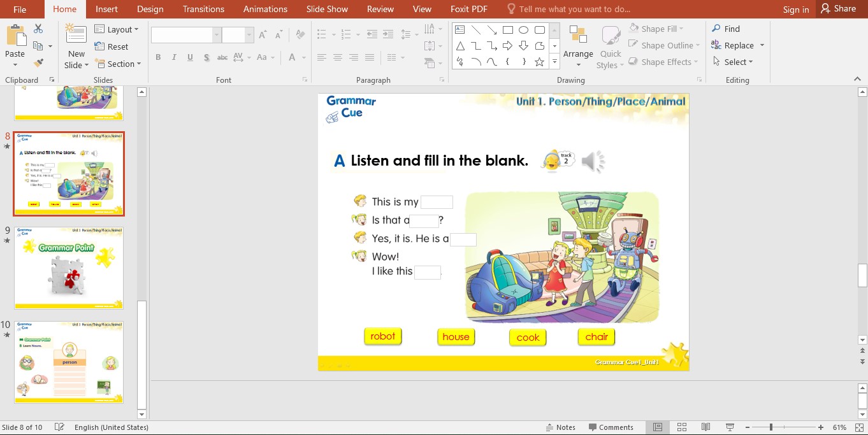
Task: Click the Cut scissors icon
Action: (x=38, y=29)
